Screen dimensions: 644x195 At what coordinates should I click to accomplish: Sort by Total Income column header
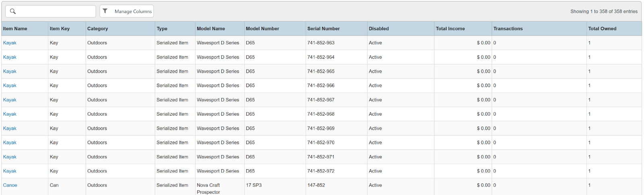click(450, 29)
